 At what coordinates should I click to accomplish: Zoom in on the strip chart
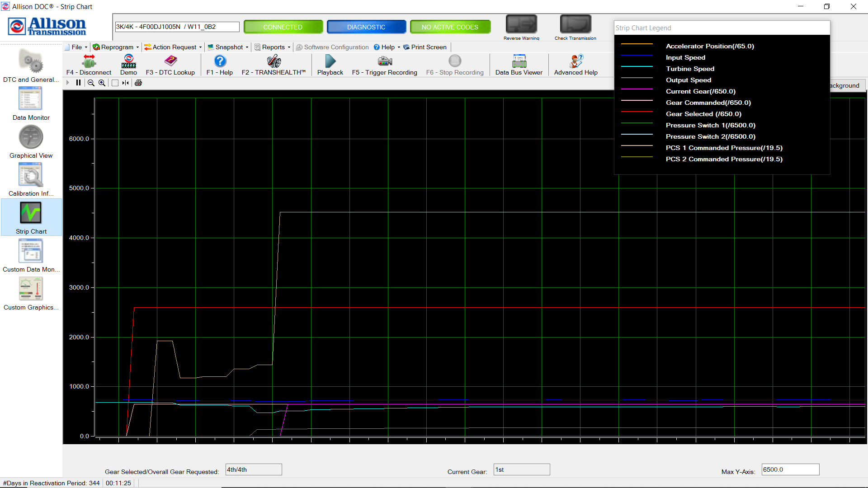click(x=102, y=83)
